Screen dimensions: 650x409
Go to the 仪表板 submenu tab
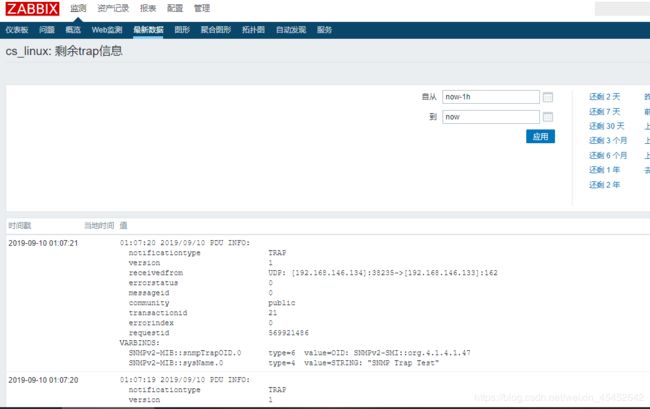(x=17, y=30)
